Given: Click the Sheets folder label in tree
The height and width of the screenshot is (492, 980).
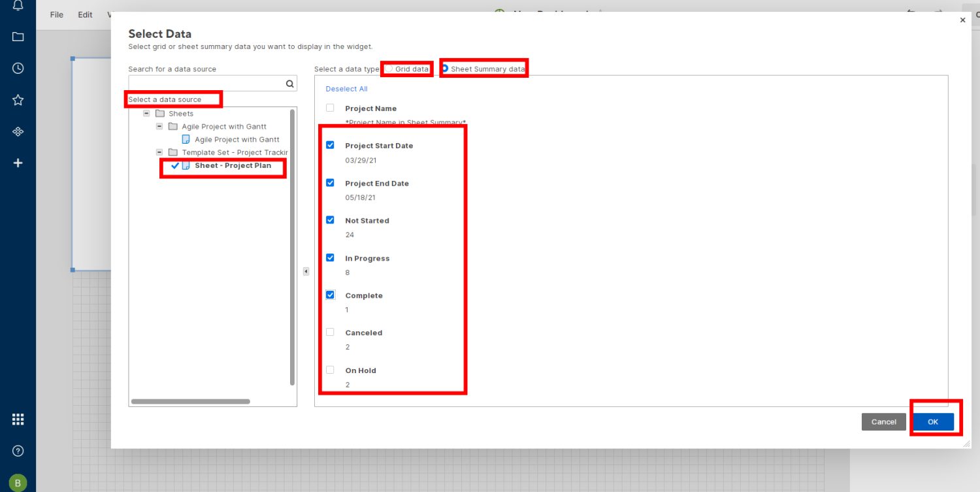Looking at the screenshot, I should click(x=181, y=114).
